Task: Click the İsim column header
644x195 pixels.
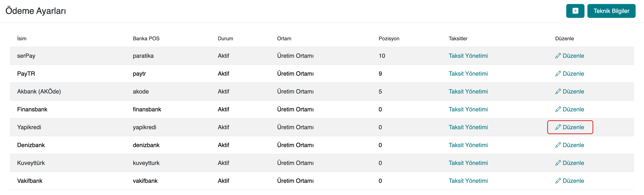Action: [x=22, y=38]
